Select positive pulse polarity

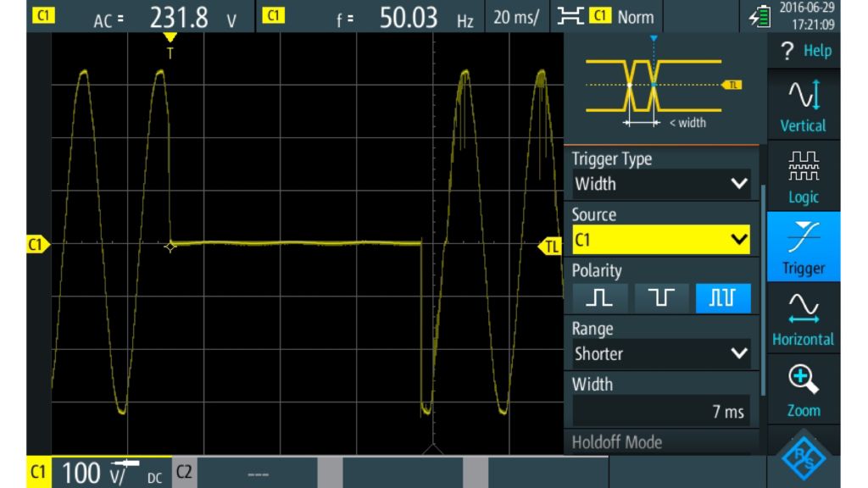pos(602,297)
